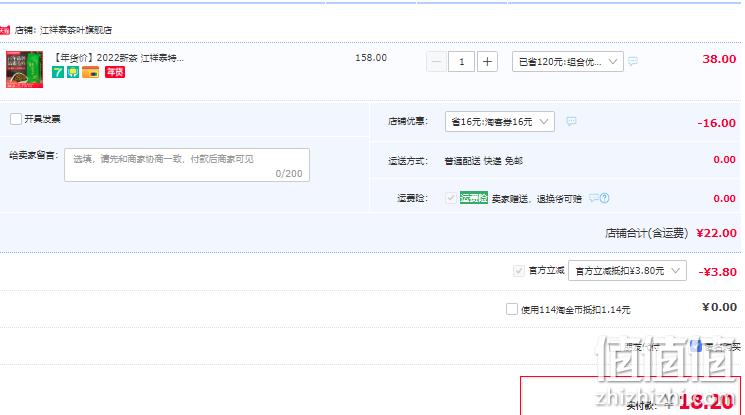Screen dimensions: 745x415
Task: Click the store name 江祥泰茶叶旗舰店
Action: click(x=76, y=30)
